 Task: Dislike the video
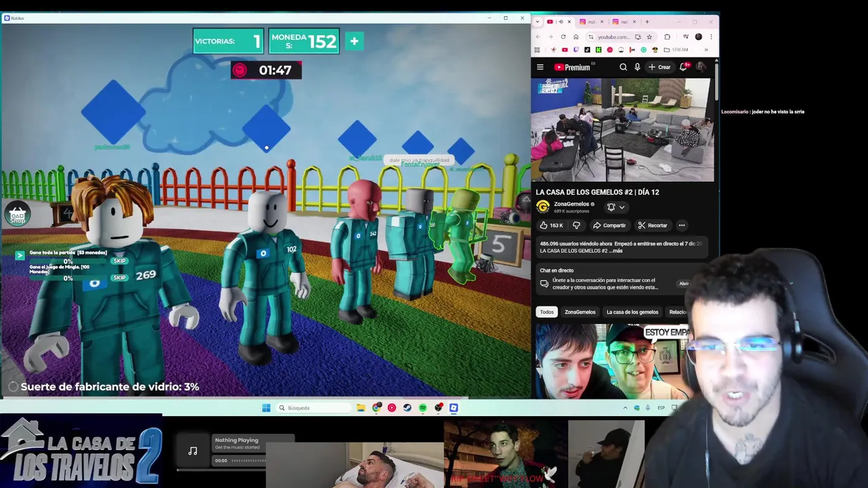[x=576, y=225]
